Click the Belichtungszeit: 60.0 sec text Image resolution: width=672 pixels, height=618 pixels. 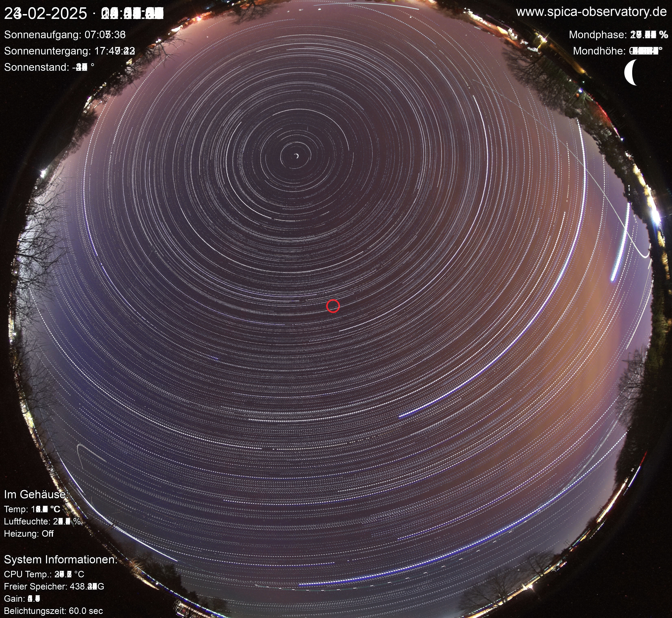[53, 611]
